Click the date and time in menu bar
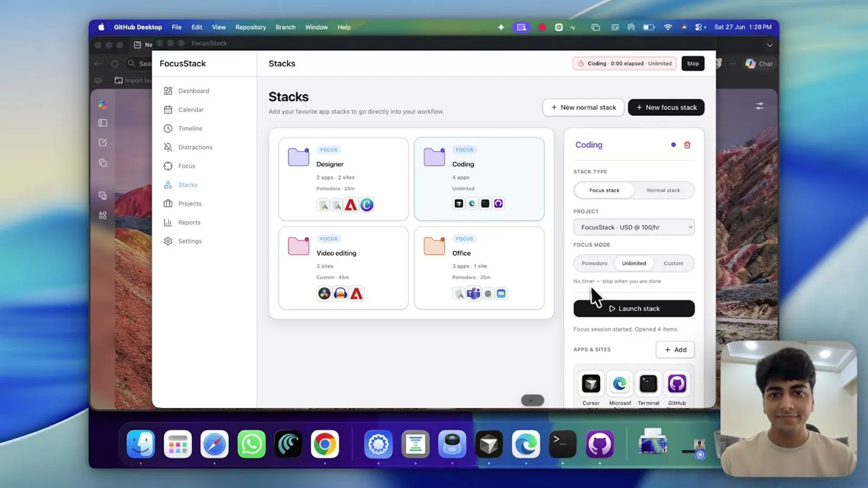868x488 pixels. click(x=743, y=27)
